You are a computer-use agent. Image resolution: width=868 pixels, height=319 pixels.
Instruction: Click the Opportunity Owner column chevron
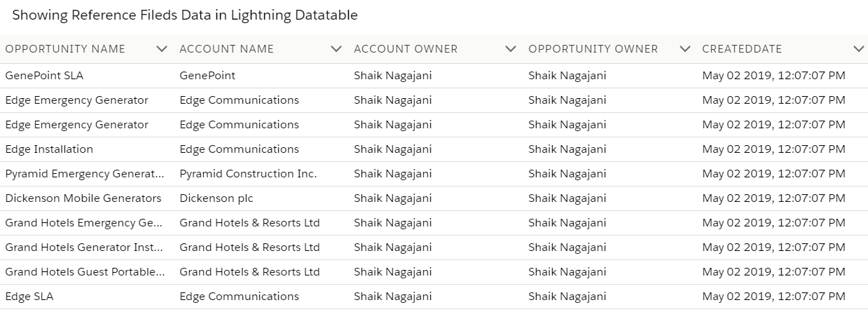tap(685, 49)
